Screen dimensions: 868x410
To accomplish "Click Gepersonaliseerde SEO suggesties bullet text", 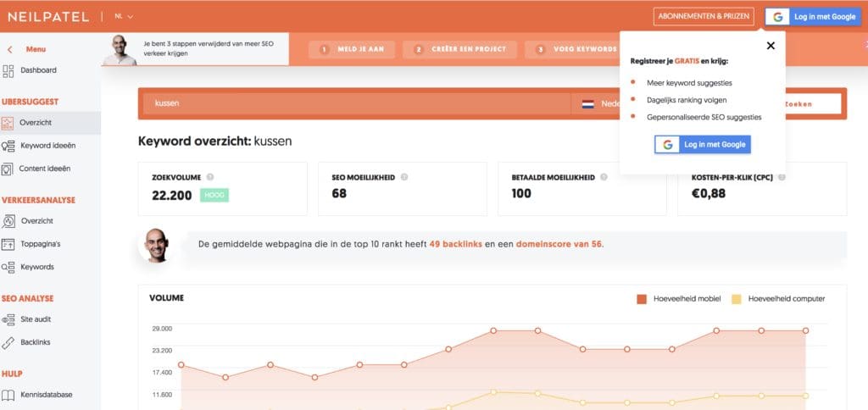I will point(704,117).
